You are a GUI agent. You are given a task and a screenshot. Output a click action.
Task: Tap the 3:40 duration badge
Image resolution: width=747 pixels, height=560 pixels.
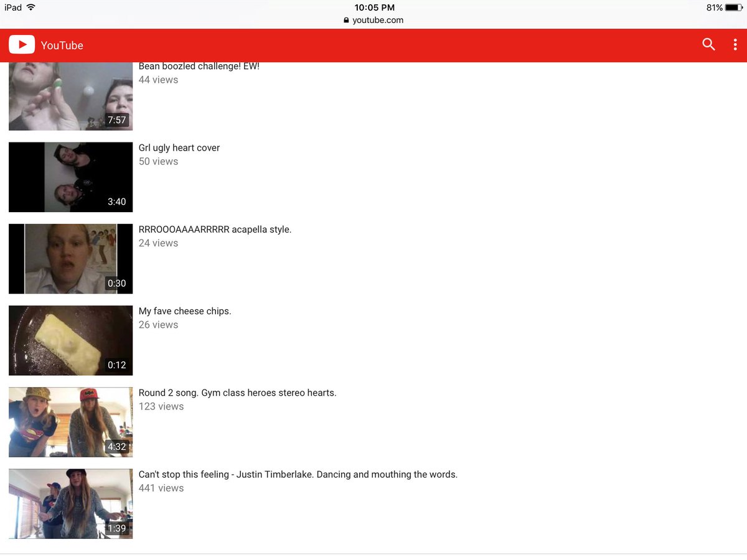click(117, 202)
